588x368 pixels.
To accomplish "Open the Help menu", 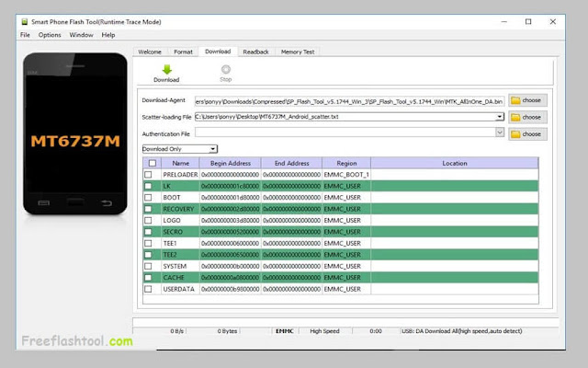I will click(x=108, y=35).
